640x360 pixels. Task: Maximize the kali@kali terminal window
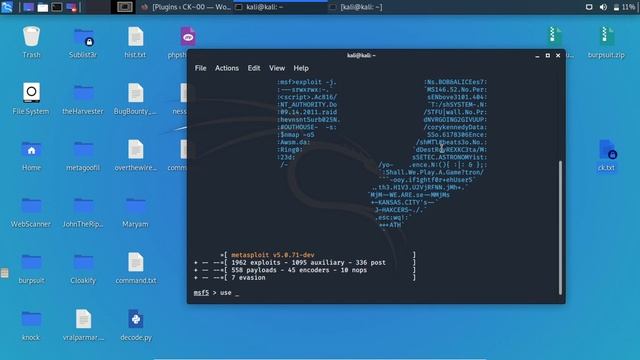coord(548,56)
